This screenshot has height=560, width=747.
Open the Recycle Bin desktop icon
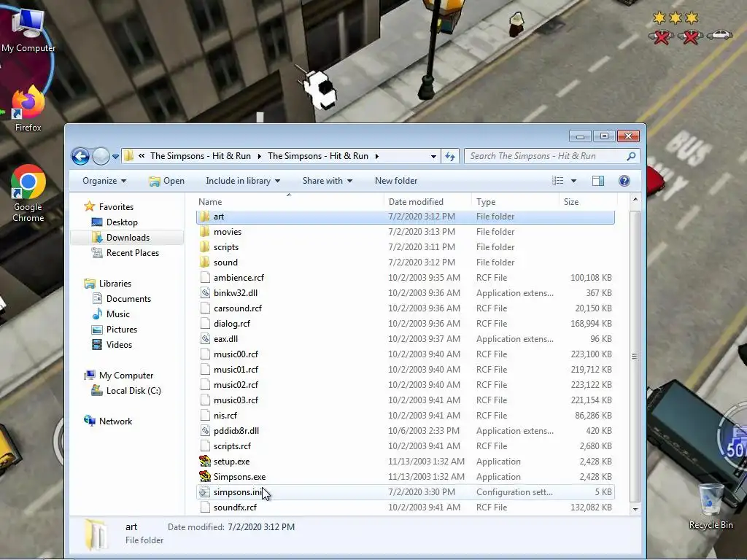pyautogui.click(x=711, y=506)
